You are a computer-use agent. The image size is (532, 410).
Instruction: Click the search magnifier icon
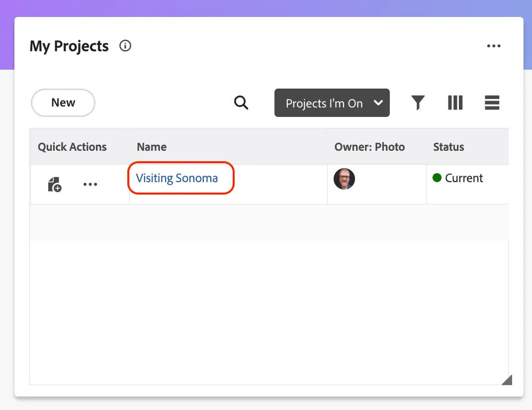point(241,102)
